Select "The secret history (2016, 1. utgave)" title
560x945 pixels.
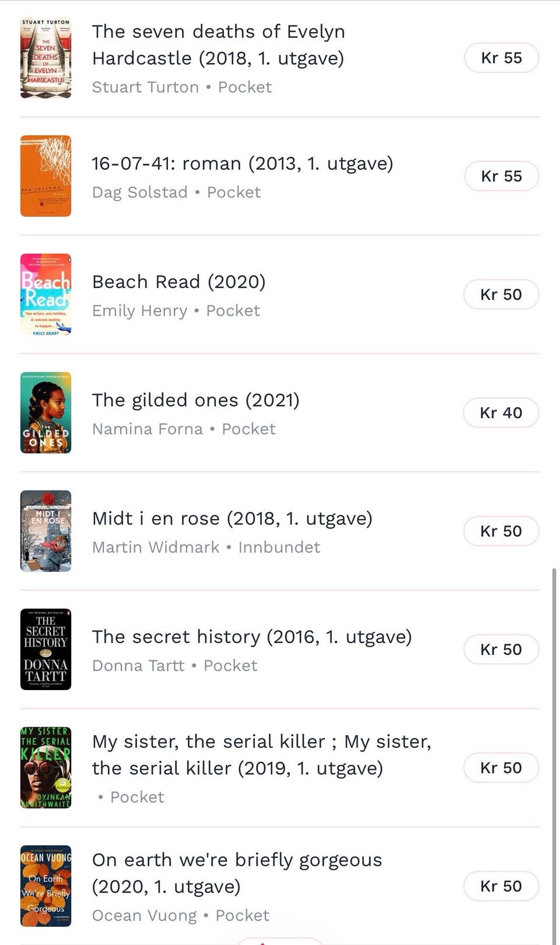[x=251, y=636]
